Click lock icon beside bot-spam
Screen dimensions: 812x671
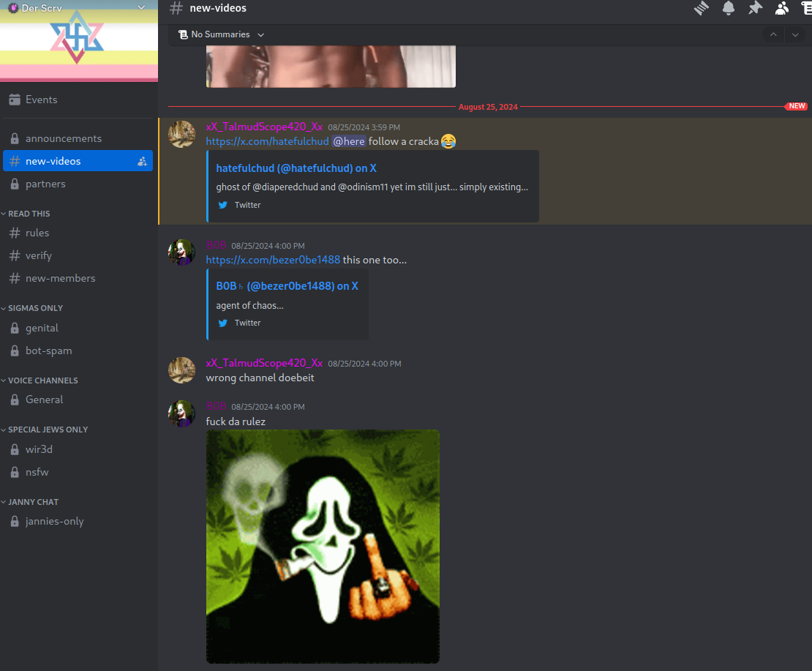point(15,351)
